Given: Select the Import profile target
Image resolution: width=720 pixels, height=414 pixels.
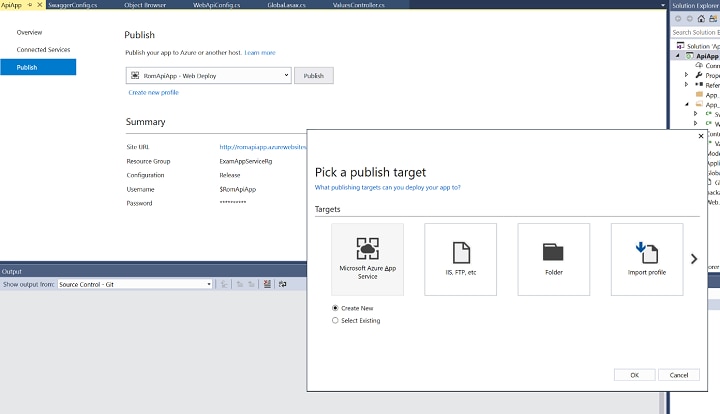Looking at the screenshot, I should [647, 259].
